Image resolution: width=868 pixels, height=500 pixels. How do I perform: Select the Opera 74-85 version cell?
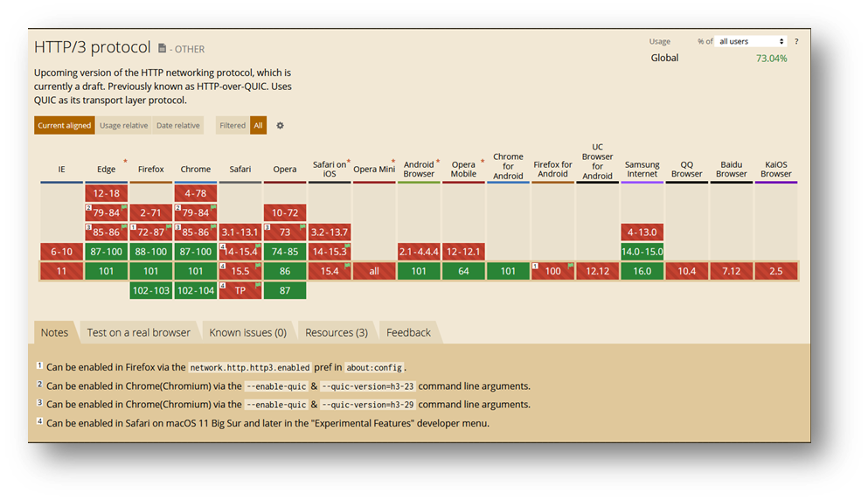coord(285,252)
